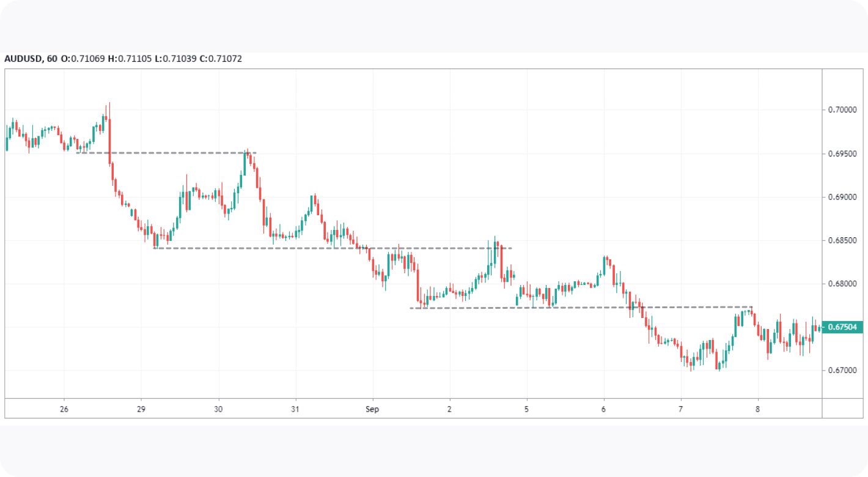Click the 29 date label on time axis
Viewport: 868px width, 477px height.
tap(141, 409)
